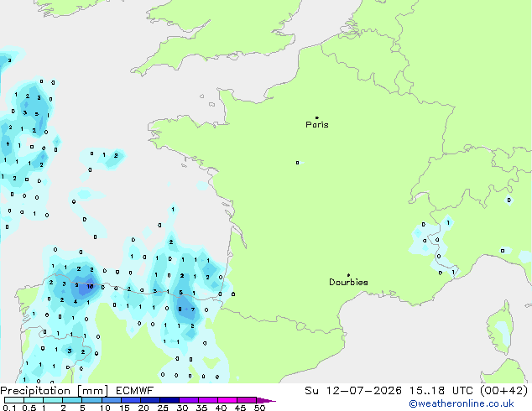Click the above-50 mm legend arrow tip

[x=266, y=400]
